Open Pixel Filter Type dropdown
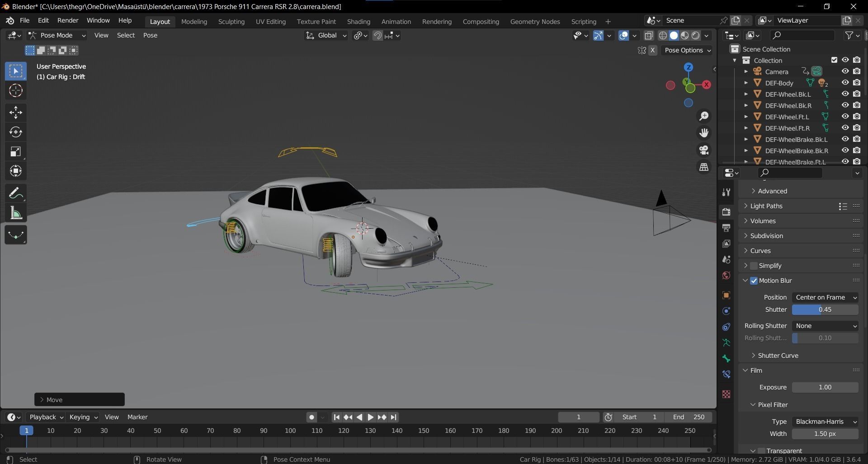The width and height of the screenshot is (868, 464). coord(825,422)
